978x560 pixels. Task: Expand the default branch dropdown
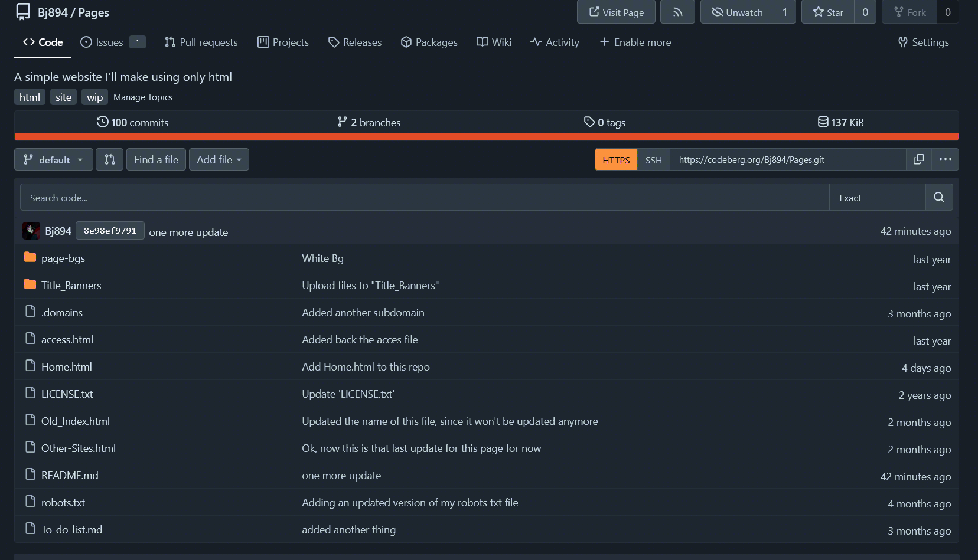(x=54, y=159)
